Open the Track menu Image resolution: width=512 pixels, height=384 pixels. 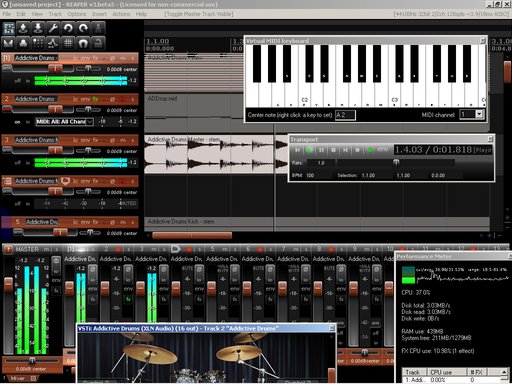pyautogui.click(x=55, y=14)
